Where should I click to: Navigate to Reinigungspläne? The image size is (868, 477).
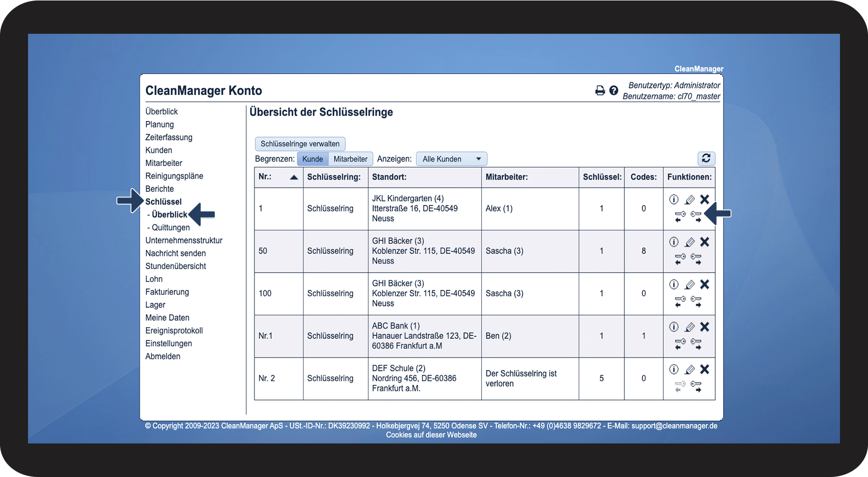pos(174,176)
